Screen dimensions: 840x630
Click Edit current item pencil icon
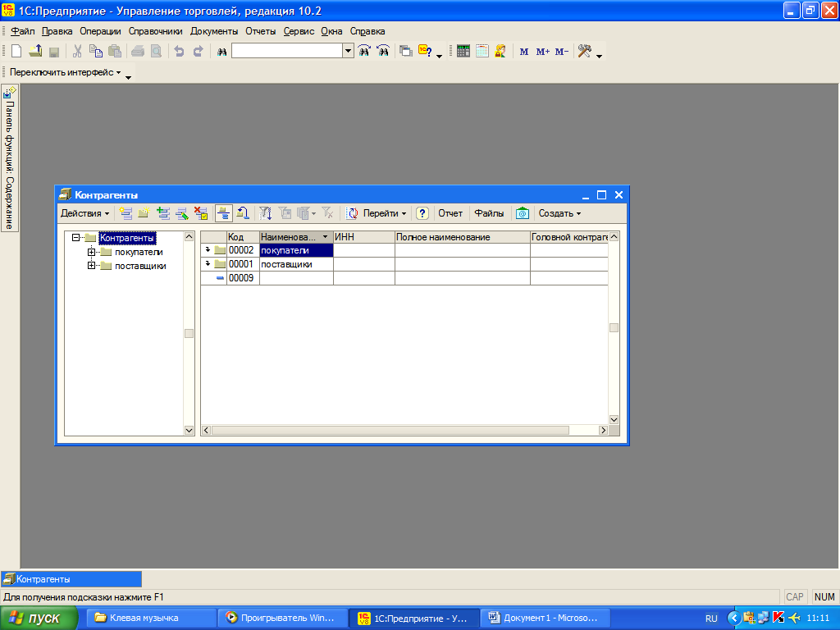(x=181, y=213)
